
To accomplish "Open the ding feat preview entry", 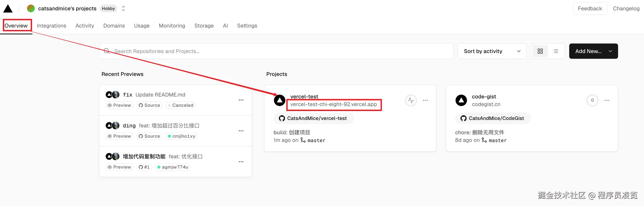I will 161,126.
